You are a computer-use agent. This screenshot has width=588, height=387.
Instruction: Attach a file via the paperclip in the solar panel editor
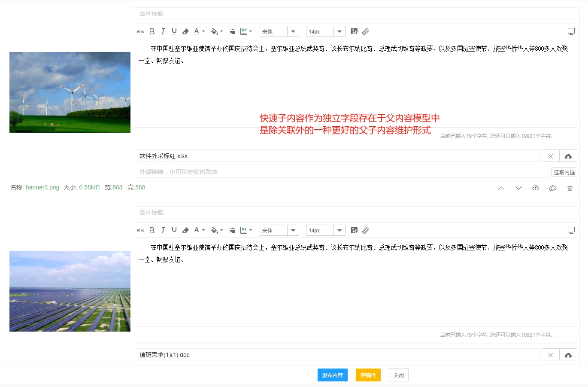366,230
